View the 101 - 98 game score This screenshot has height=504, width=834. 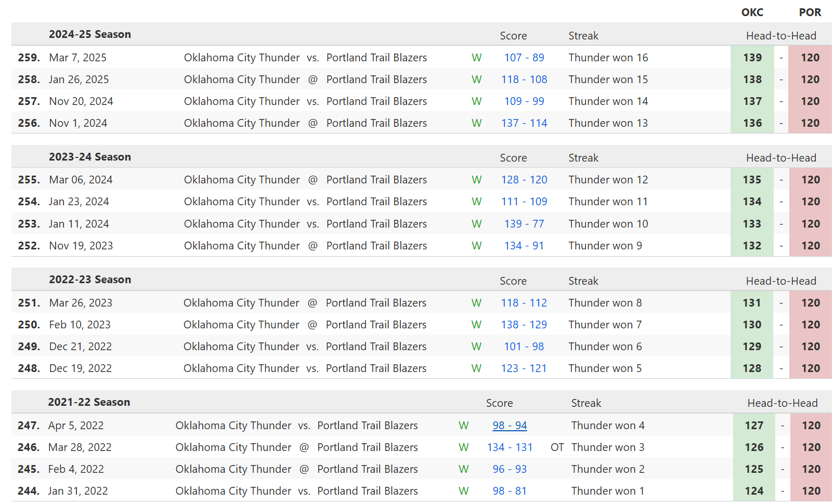(524, 347)
